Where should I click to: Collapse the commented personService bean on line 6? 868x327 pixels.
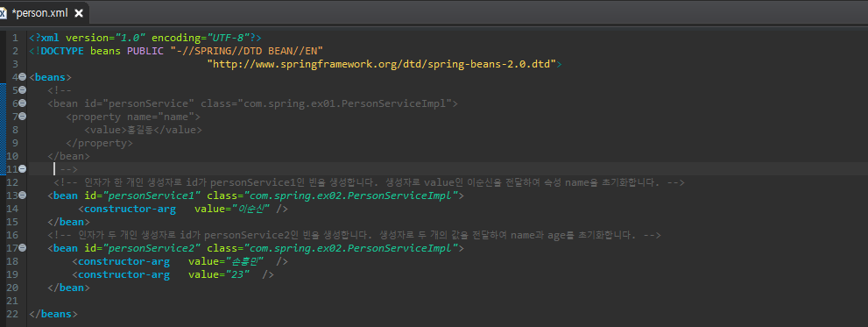tap(23, 103)
